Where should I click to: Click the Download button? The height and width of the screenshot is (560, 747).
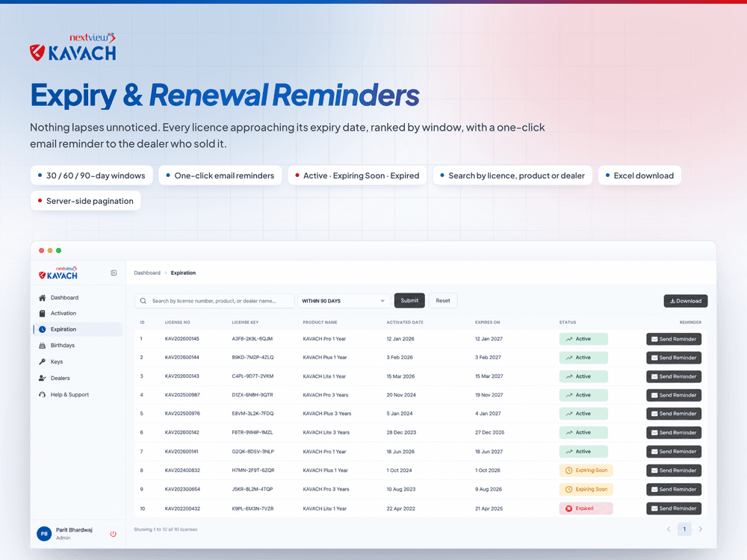tap(686, 301)
